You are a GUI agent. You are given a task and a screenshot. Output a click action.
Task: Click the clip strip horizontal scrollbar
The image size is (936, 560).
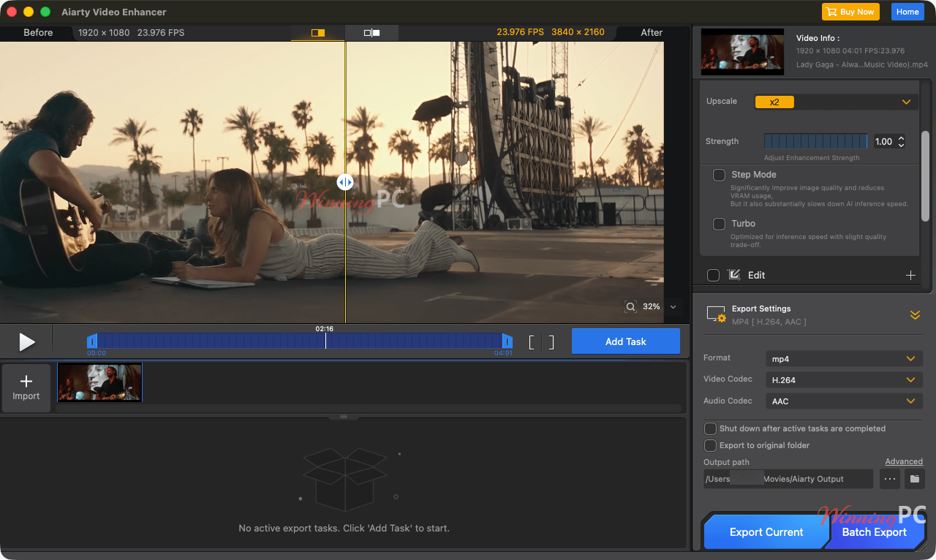(369, 408)
